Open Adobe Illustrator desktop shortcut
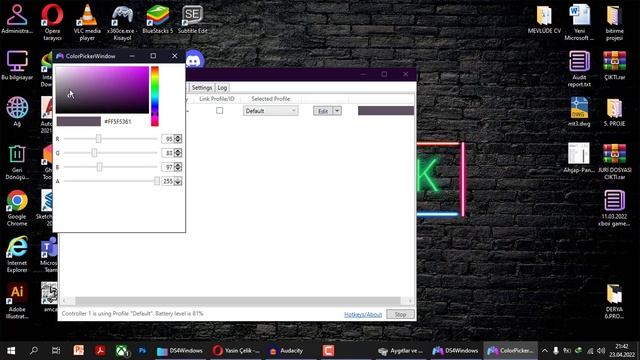The height and width of the screenshot is (360, 640). [17, 301]
